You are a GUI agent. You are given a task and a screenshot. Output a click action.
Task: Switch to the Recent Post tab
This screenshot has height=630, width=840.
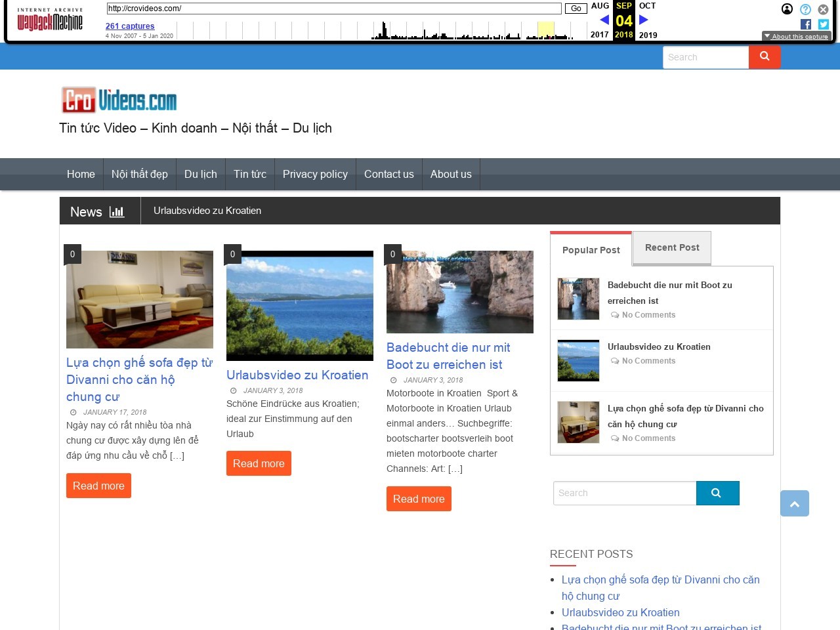tap(672, 247)
